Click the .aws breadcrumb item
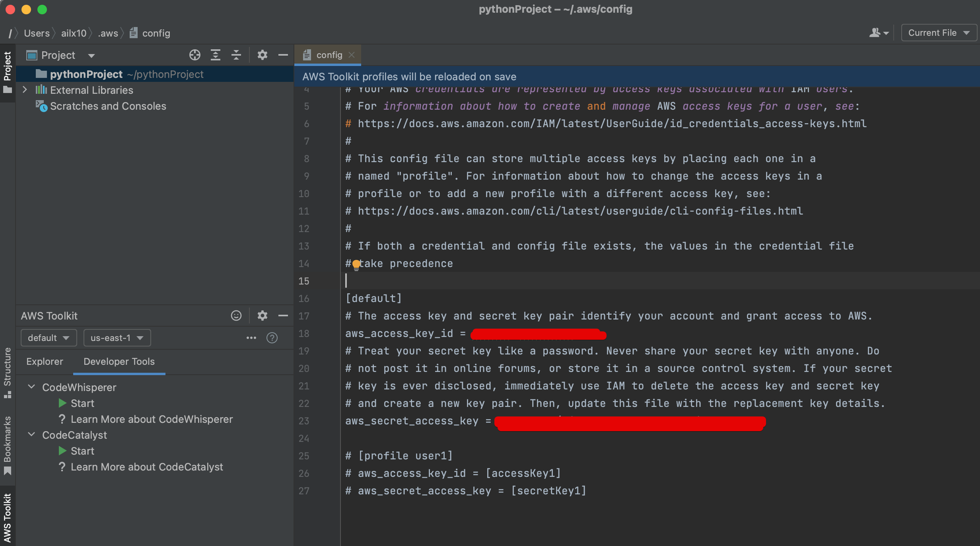 [x=107, y=33]
